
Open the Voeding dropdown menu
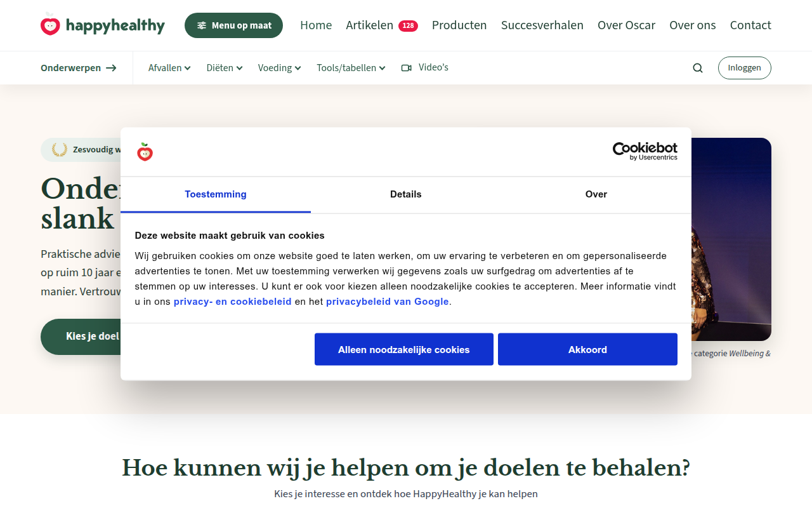click(280, 68)
